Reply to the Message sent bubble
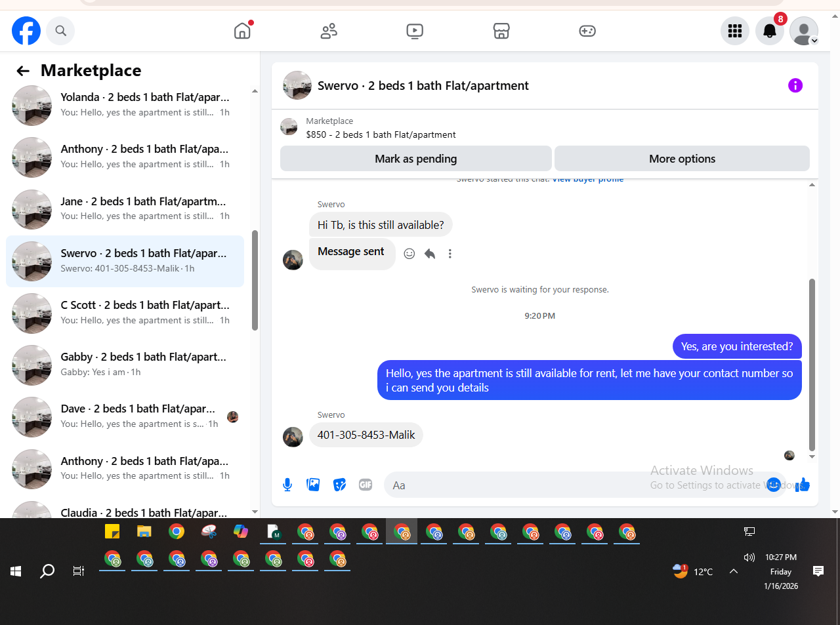This screenshot has width=840, height=625. pyautogui.click(x=430, y=254)
